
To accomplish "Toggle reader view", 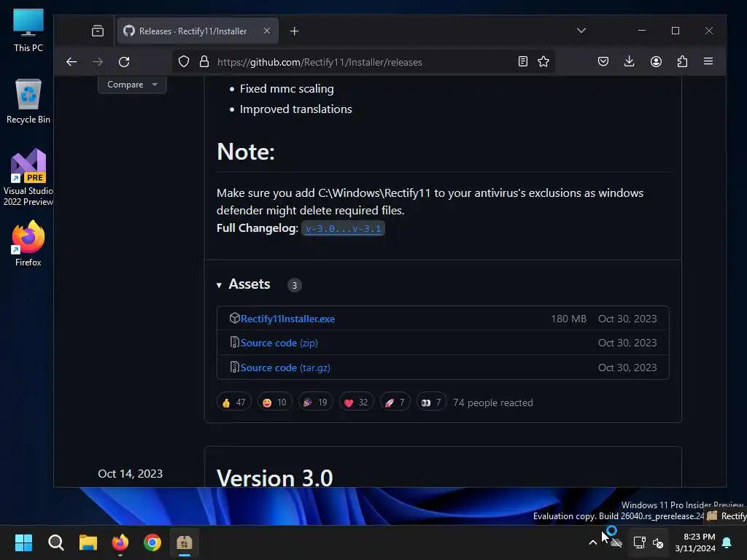I will 522,61.
